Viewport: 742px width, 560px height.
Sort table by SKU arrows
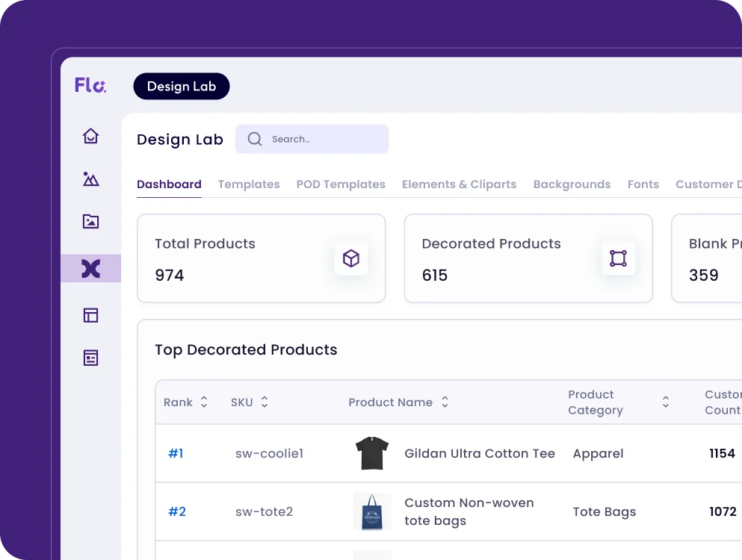click(265, 402)
